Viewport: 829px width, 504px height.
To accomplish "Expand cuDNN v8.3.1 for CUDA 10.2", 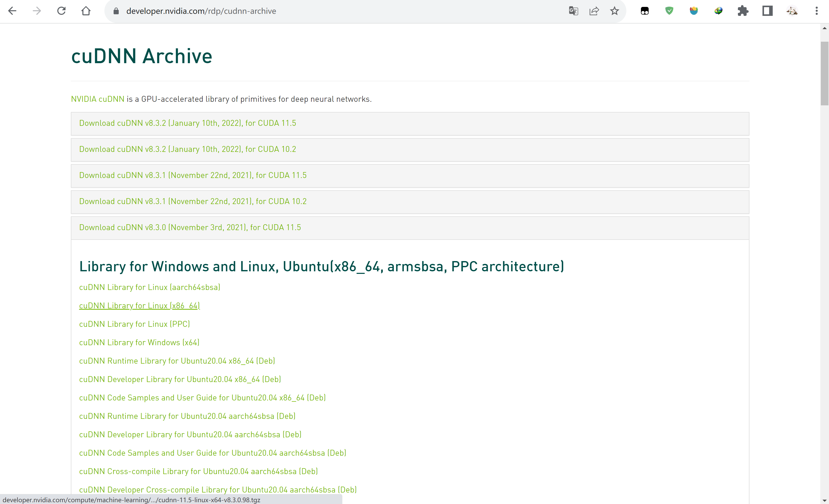I will (193, 201).
